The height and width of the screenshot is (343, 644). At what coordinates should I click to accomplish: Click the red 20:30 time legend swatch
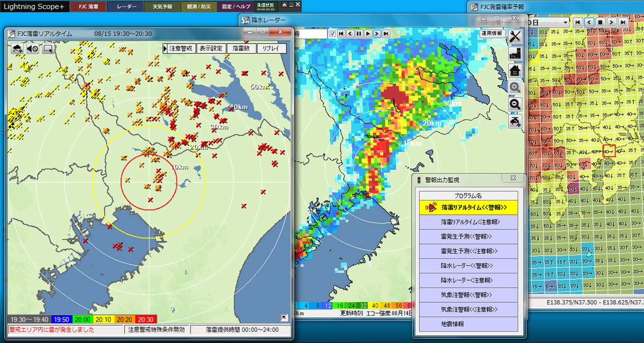146,318
